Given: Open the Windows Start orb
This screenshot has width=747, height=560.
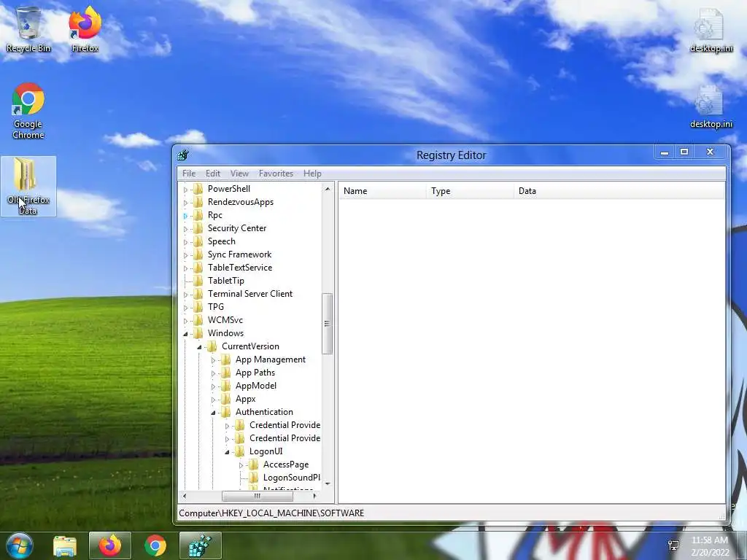Looking at the screenshot, I should (x=19, y=545).
